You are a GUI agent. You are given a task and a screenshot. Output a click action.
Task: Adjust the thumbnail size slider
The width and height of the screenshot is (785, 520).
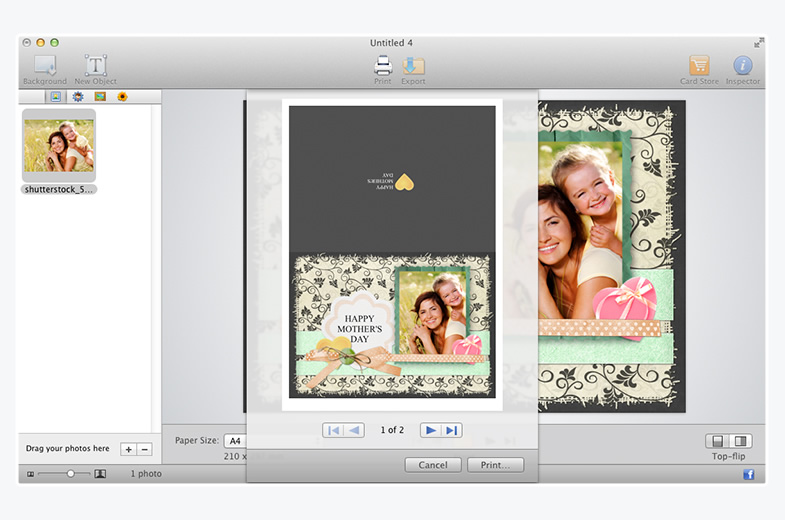(71, 474)
